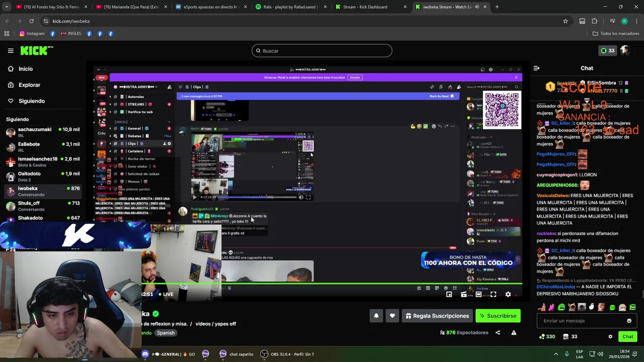This screenshot has height=362, width=644.
Task: Fullscreen the embedded Discord clip
Action: pyautogui.click(x=308, y=197)
